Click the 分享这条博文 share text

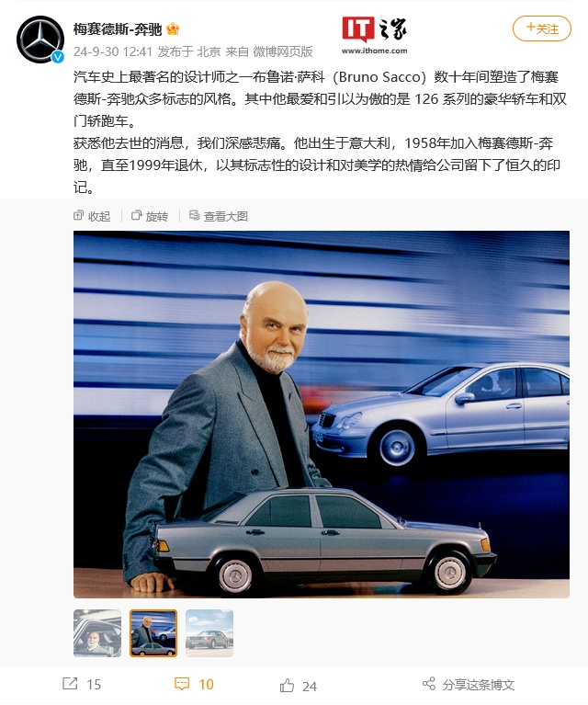479,684
